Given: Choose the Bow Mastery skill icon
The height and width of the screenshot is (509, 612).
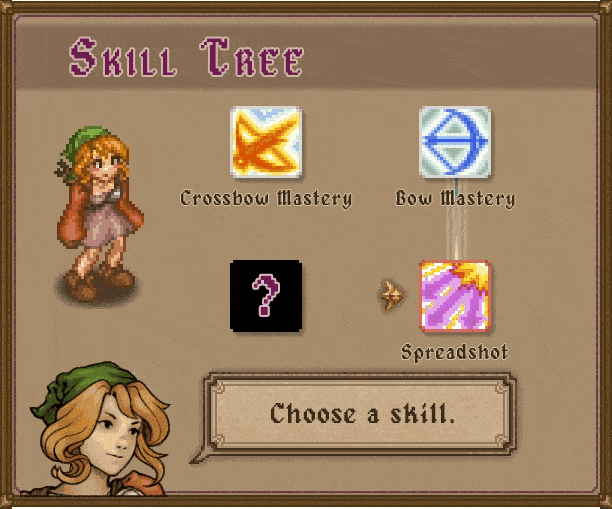Looking at the screenshot, I should [455, 142].
